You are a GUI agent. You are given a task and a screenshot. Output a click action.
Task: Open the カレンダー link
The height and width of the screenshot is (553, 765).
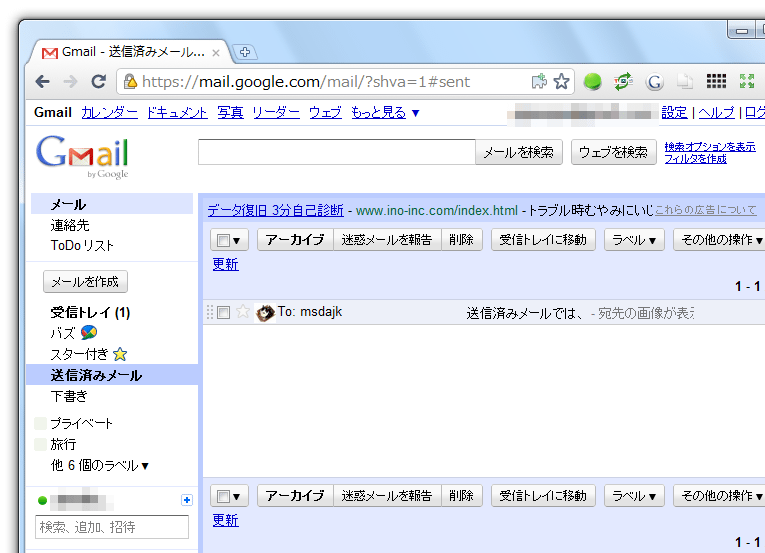[109, 113]
